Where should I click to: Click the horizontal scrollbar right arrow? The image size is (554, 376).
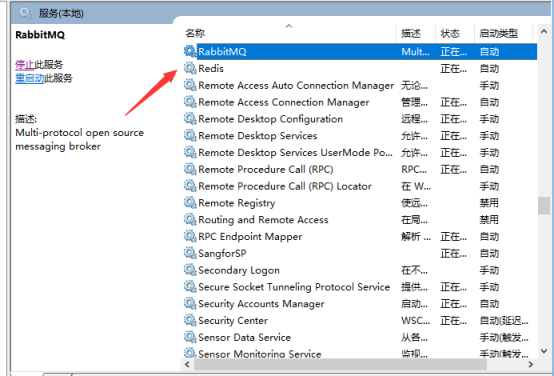click(530, 364)
